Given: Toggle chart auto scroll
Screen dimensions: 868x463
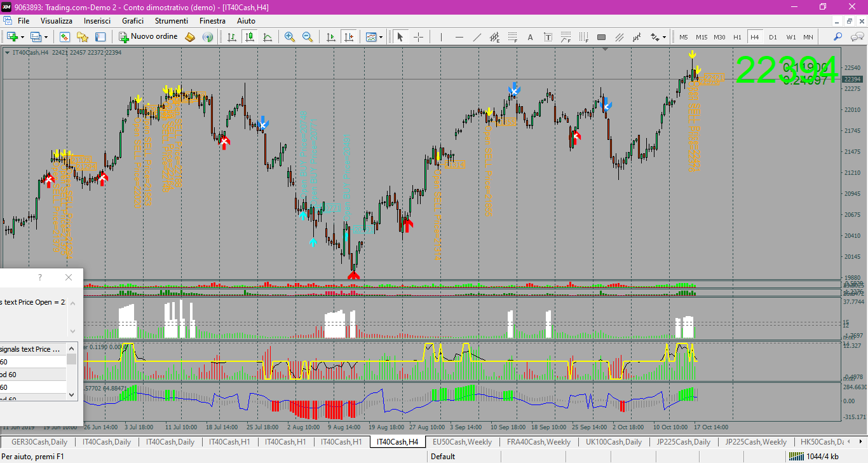Looking at the screenshot, I should (x=330, y=37).
